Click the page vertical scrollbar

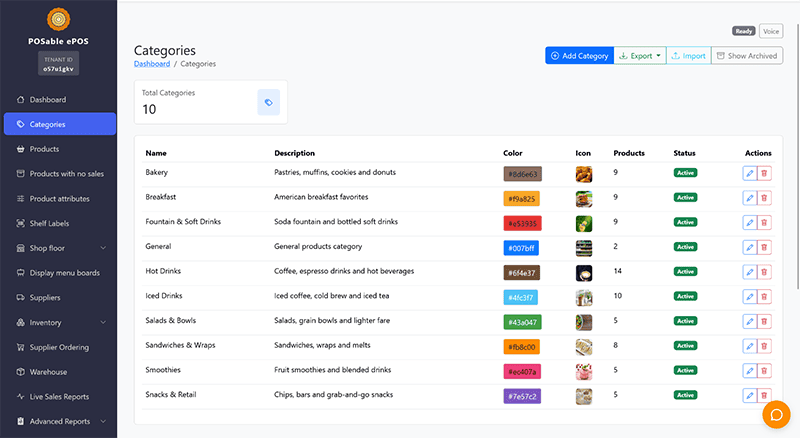pos(798,156)
